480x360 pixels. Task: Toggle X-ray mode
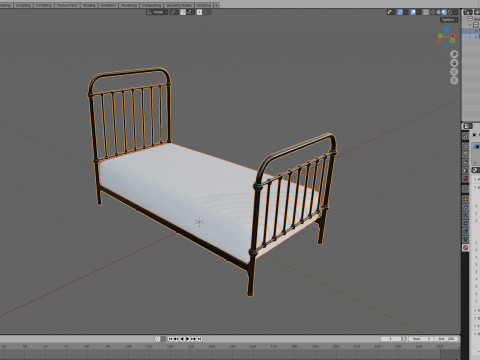[426, 12]
